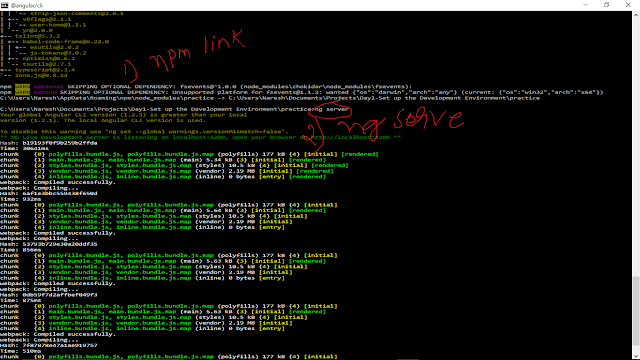Screen dimensions: 640x360
Task: Click the main bundle 5.34 kB chunk line
Action: (x=163, y=160)
